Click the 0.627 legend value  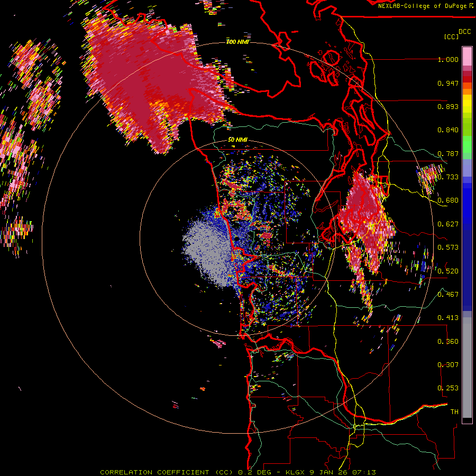click(x=448, y=224)
